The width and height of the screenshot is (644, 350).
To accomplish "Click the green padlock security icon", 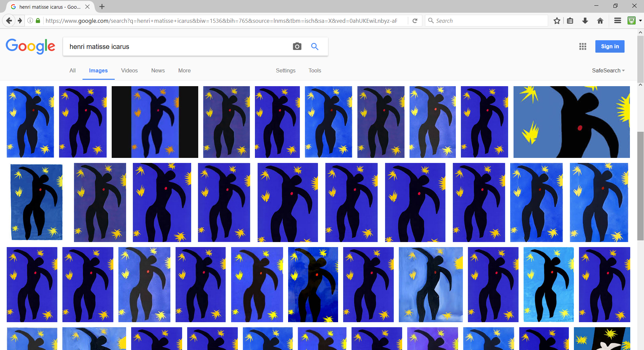I will [x=38, y=21].
